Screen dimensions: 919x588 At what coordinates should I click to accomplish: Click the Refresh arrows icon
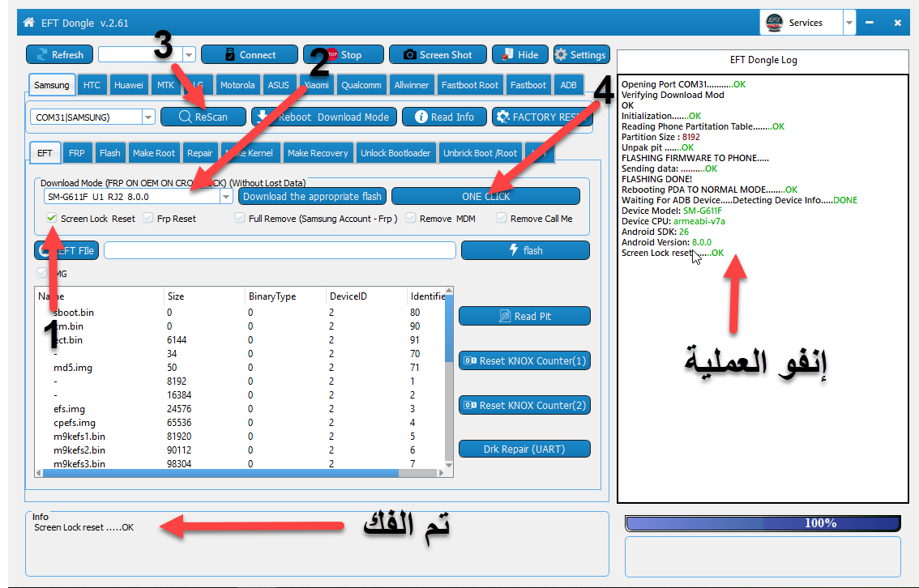(x=41, y=54)
